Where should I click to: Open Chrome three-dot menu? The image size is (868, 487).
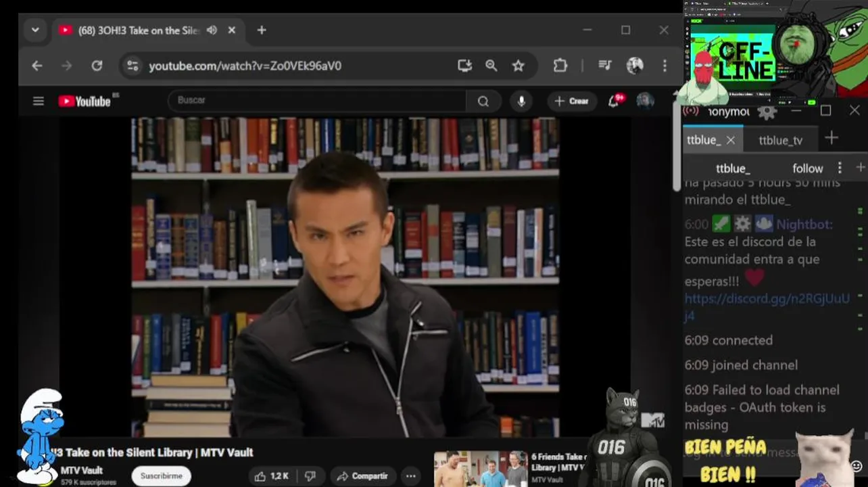click(x=665, y=66)
